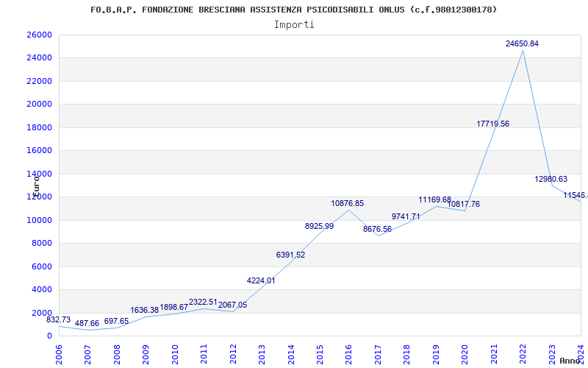Click the x-axis year 2010
This screenshot has width=588, height=368.
tap(175, 353)
